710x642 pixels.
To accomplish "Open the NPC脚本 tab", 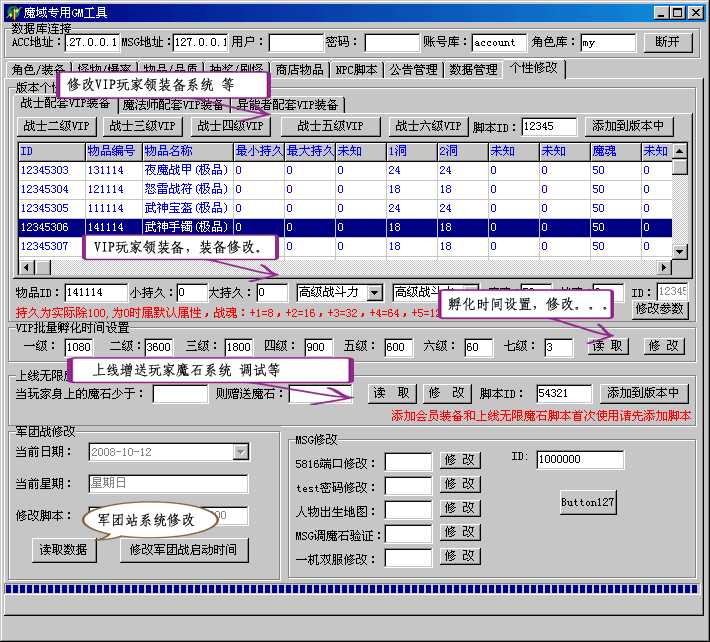I will (356, 70).
